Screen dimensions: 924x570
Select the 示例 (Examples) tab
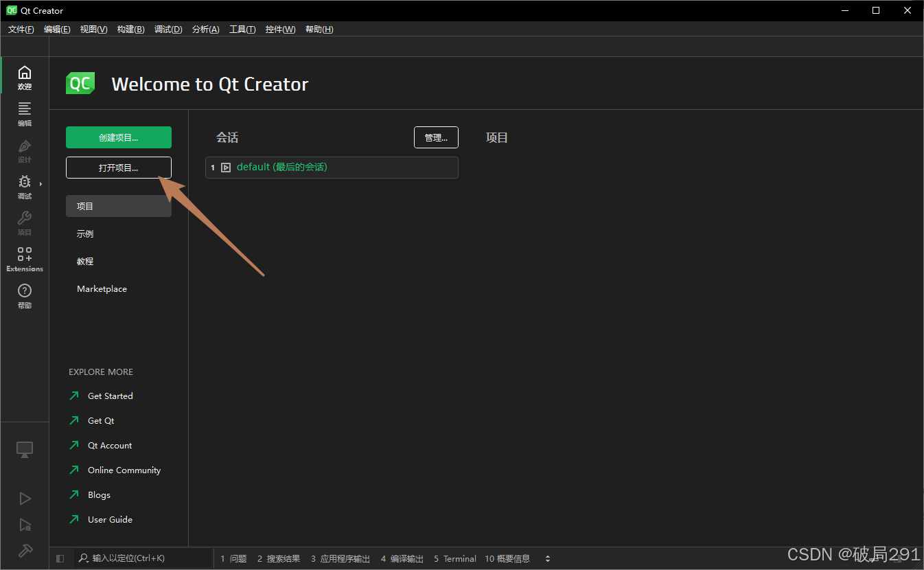tap(119, 233)
